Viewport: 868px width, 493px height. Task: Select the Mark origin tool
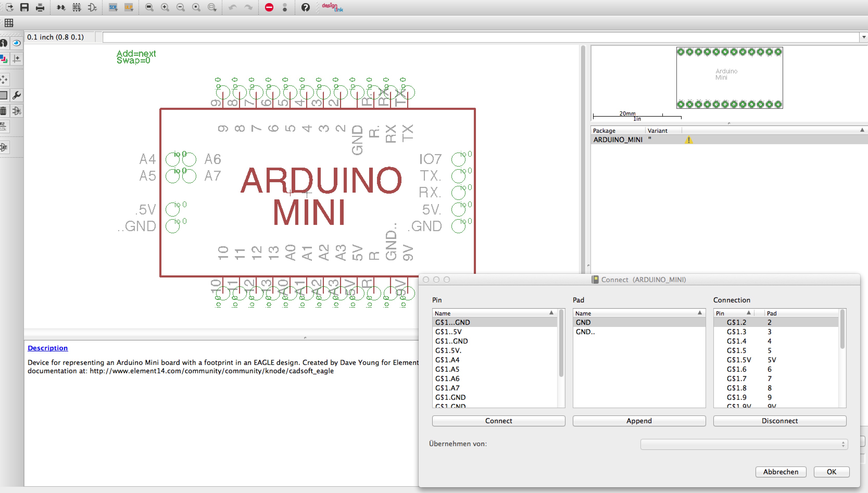(x=17, y=59)
